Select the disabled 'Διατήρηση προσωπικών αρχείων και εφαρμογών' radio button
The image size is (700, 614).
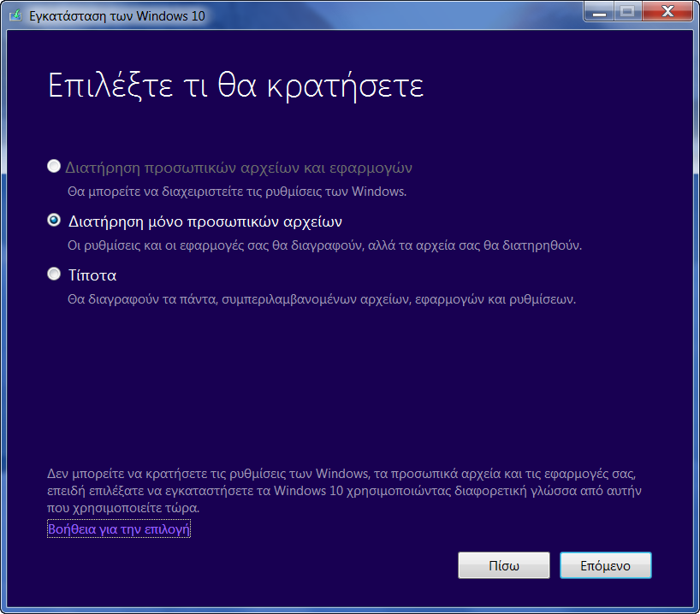54,167
